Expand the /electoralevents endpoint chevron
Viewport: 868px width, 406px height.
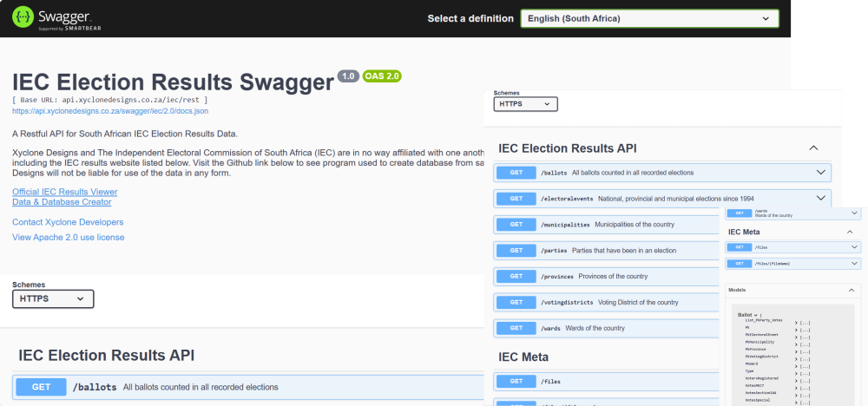(821, 198)
